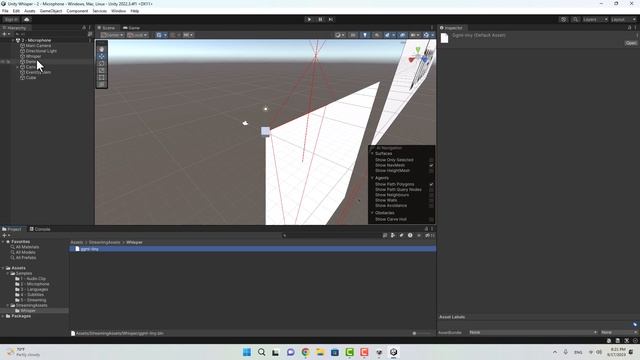Image resolution: width=640 pixels, height=360 pixels.
Task: Open the Center pivot mode dropdown
Action: point(112,35)
